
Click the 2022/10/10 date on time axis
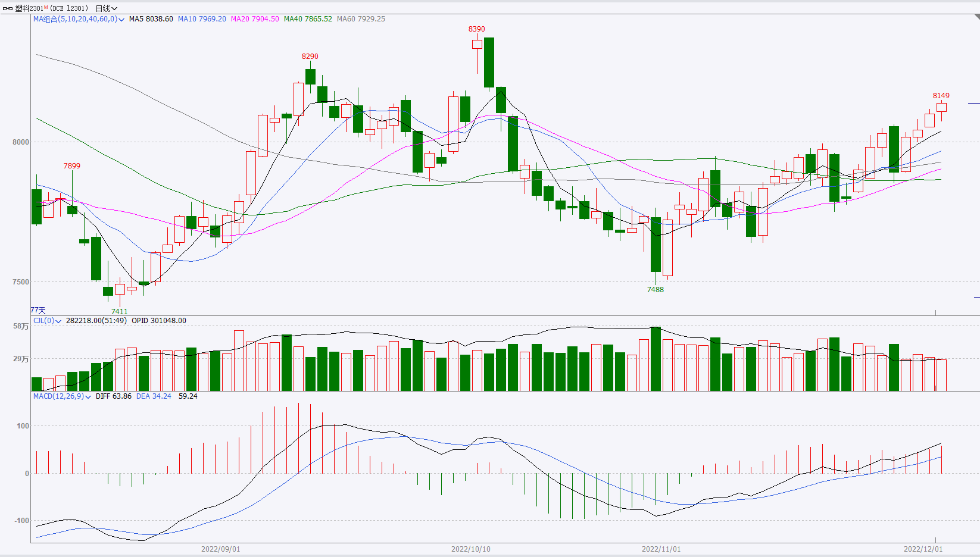point(470,549)
